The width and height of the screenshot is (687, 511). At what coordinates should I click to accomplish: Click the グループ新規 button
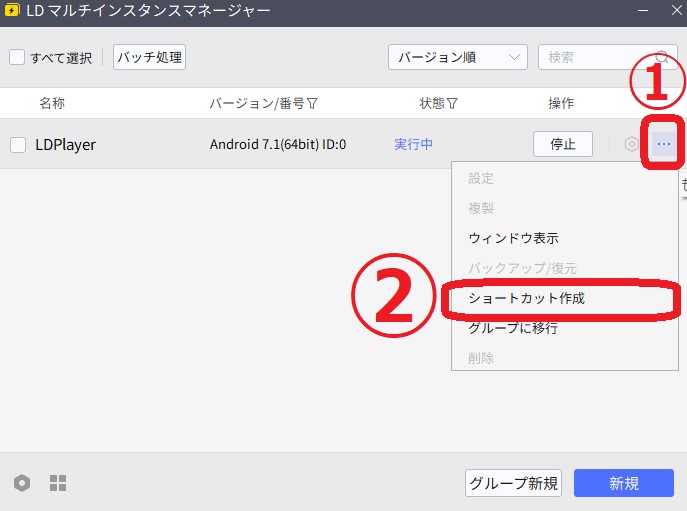click(513, 483)
